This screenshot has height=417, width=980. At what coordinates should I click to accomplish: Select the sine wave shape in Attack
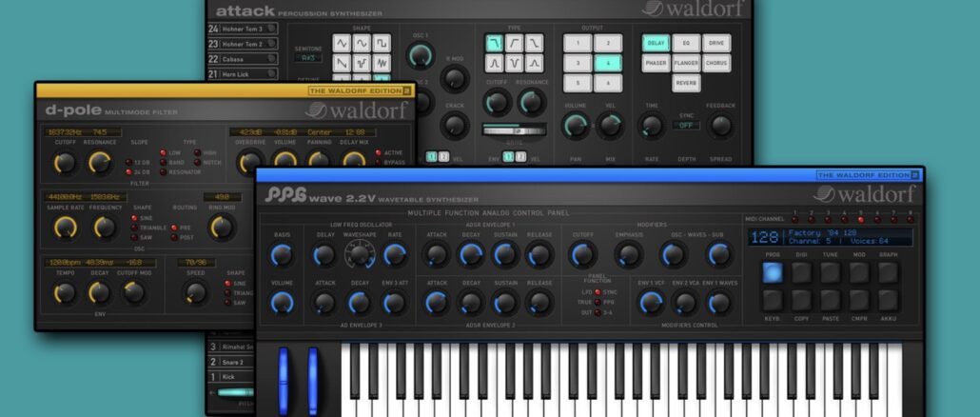point(362,43)
